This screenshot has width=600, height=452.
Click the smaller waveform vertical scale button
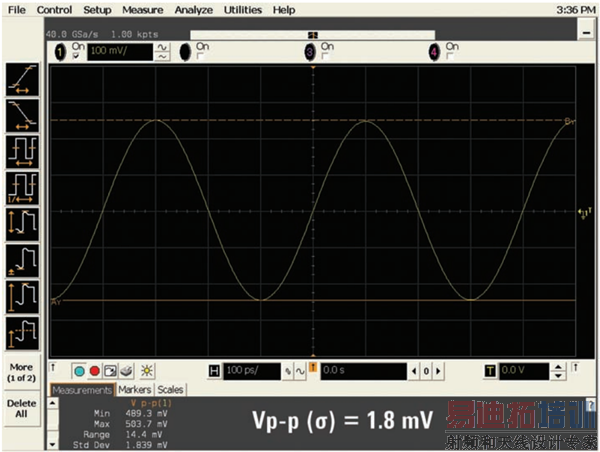pyautogui.click(x=162, y=57)
